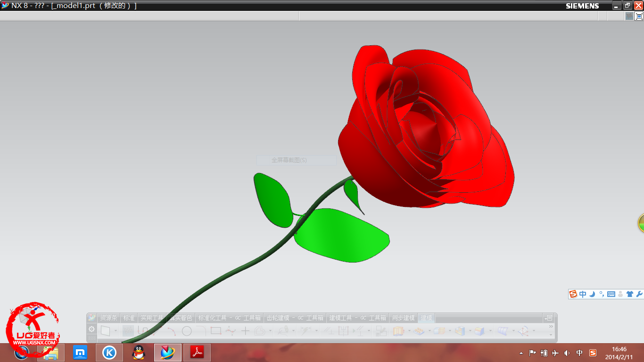Select the Rectangle sketch tool
The height and width of the screenshot is (362, 644).
(216, 331)
